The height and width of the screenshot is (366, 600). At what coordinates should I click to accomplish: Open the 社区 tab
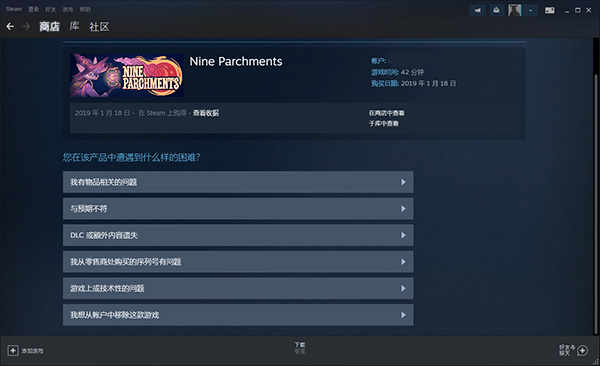pyautogui.click(x=99, y=26)
